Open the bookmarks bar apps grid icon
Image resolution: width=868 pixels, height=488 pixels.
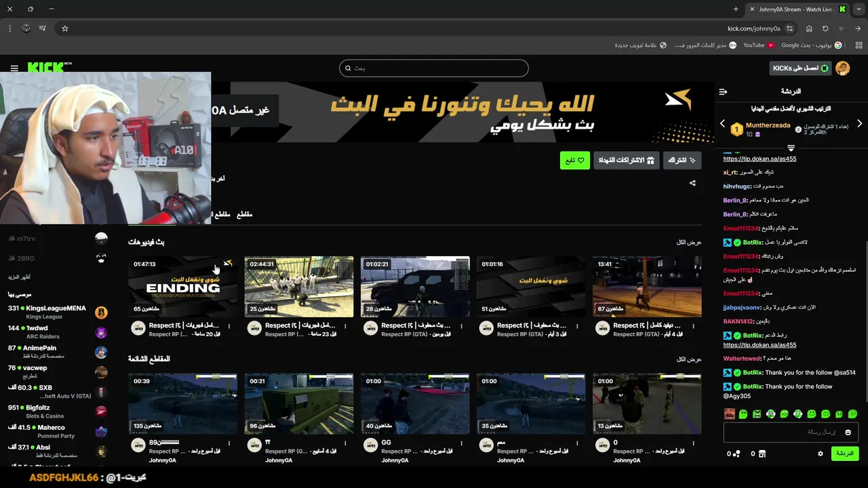click(859, 45)
